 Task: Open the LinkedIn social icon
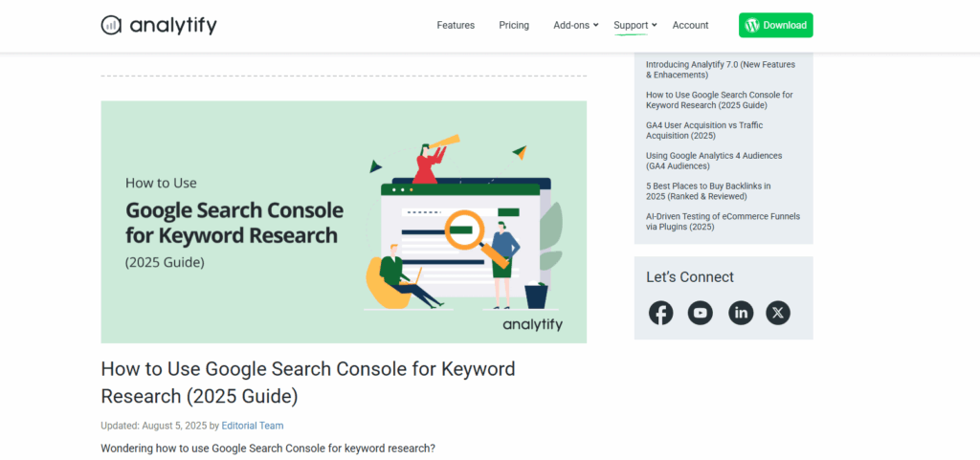tap(741, 313)
